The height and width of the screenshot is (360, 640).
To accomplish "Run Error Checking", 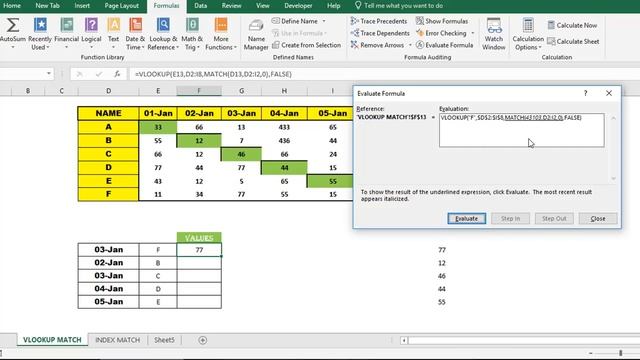I will [x=441, y=33].
